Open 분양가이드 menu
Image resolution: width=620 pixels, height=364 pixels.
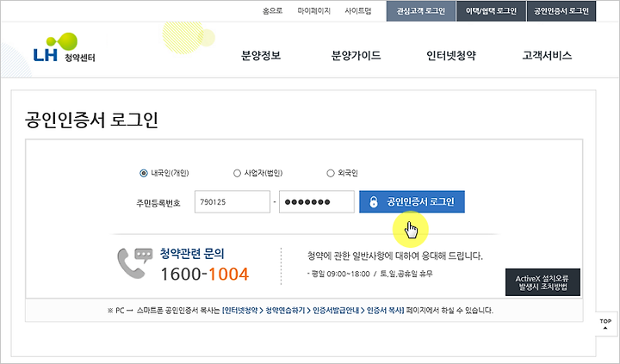[x=356, y=56]
